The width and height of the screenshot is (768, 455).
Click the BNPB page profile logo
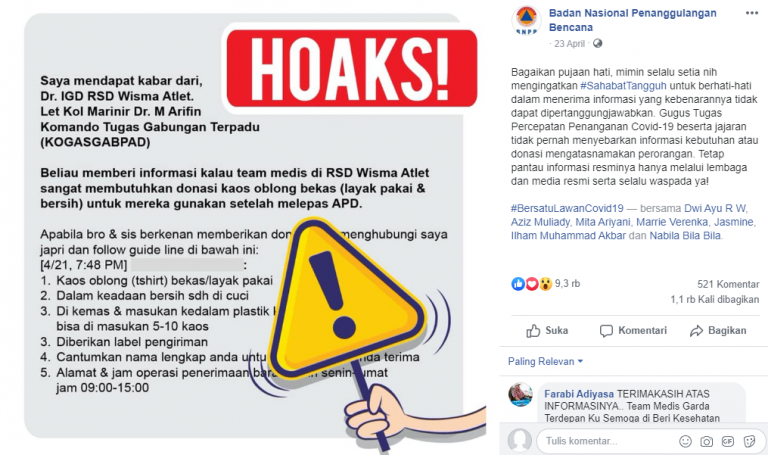coord(527,20)
